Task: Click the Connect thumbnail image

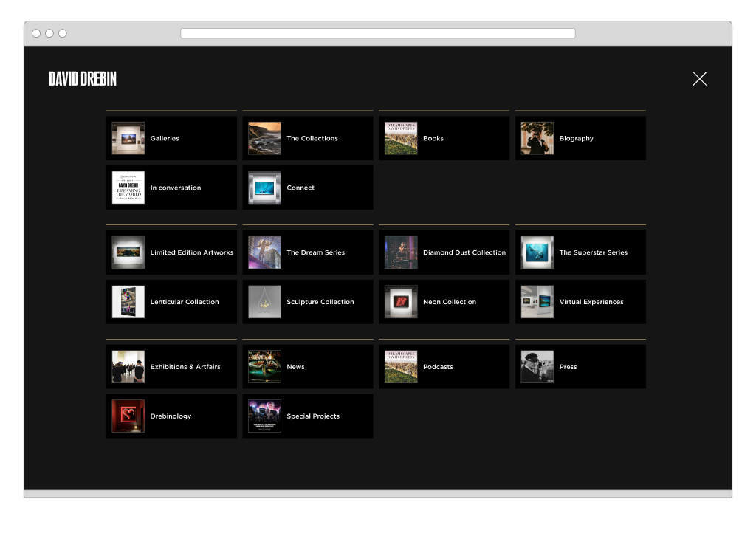Action: pos(265,188)
